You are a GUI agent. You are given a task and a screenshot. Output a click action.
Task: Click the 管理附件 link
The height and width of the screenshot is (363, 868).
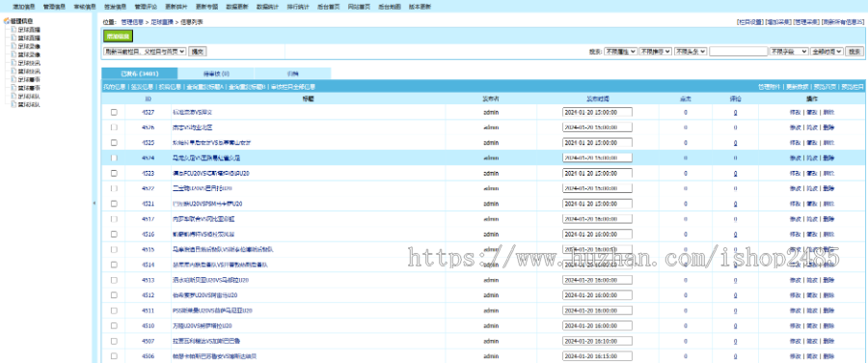pyautogui.click(x=770, y=87)
